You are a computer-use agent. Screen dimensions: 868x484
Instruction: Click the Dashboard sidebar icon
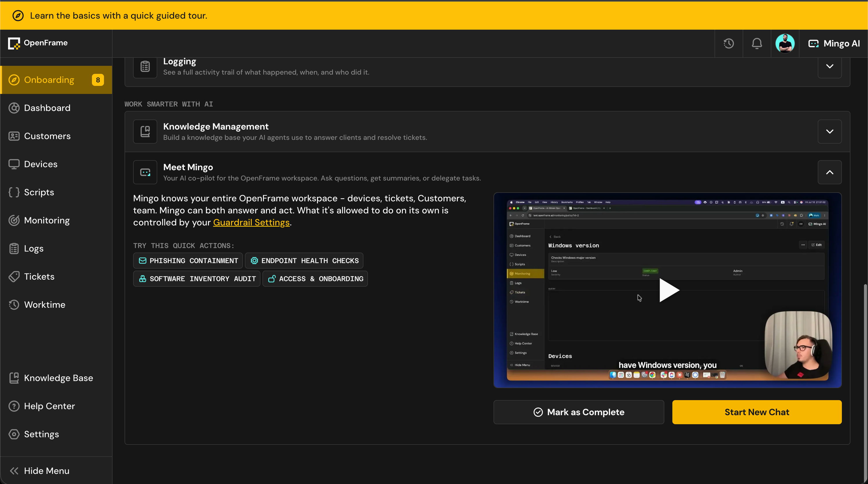14,108
